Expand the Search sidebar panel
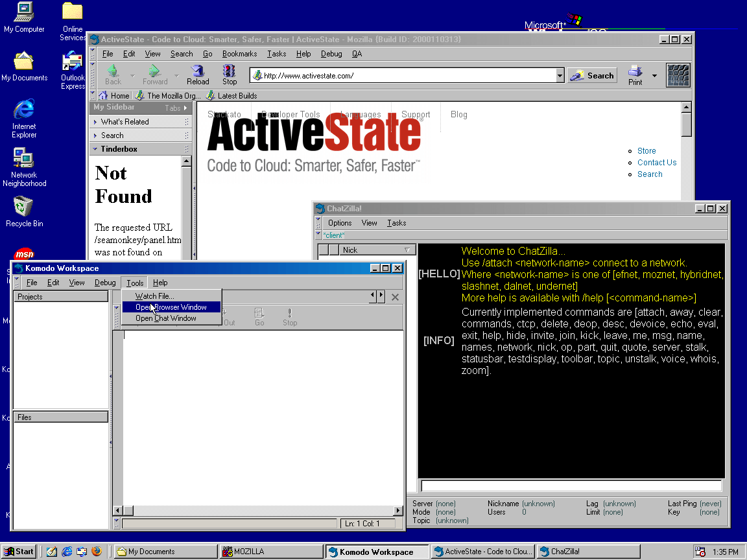The width and height of the screenshot is (747, 560). [141, 135]
